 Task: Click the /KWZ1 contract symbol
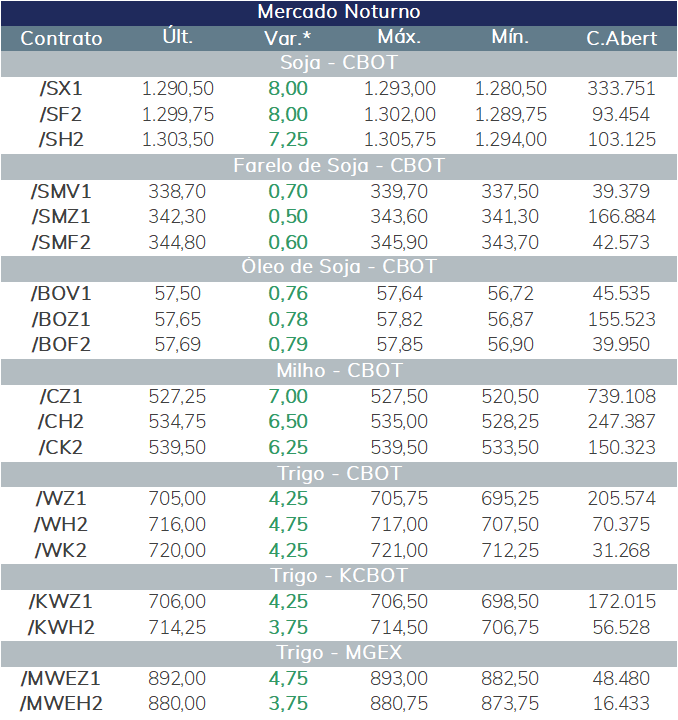pos(61,602)
